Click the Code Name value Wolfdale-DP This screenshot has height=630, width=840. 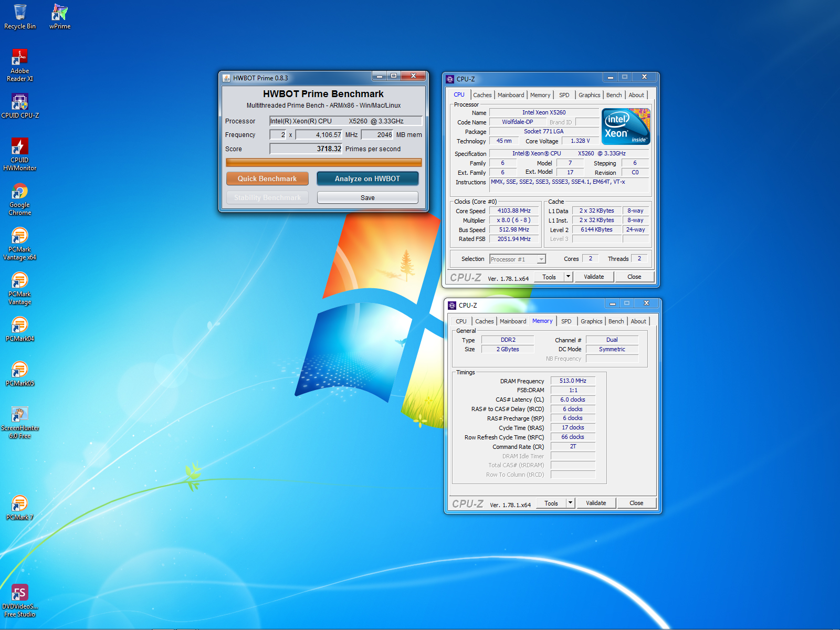coord(518,122)
